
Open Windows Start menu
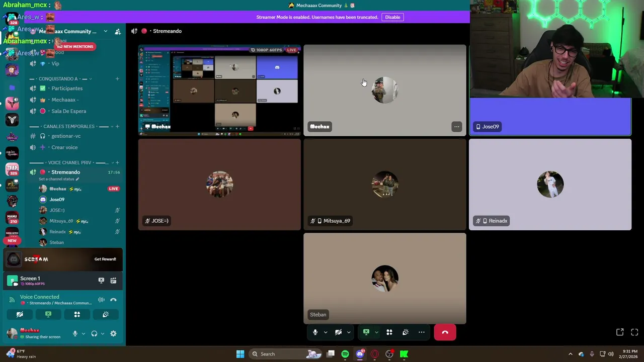(240, 354)
